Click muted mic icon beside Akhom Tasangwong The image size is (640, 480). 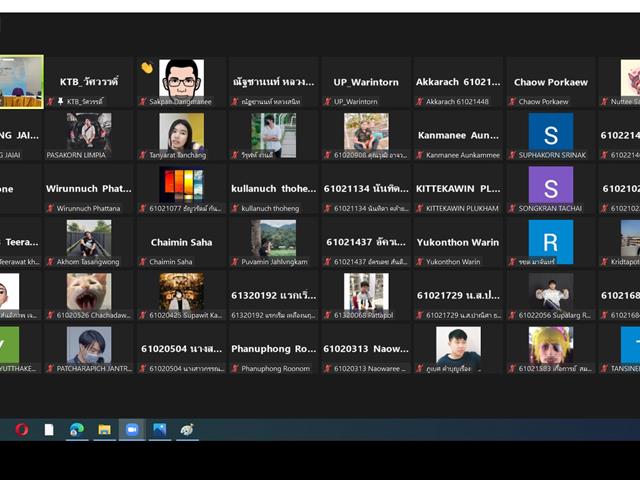click(x=51, y=262)
